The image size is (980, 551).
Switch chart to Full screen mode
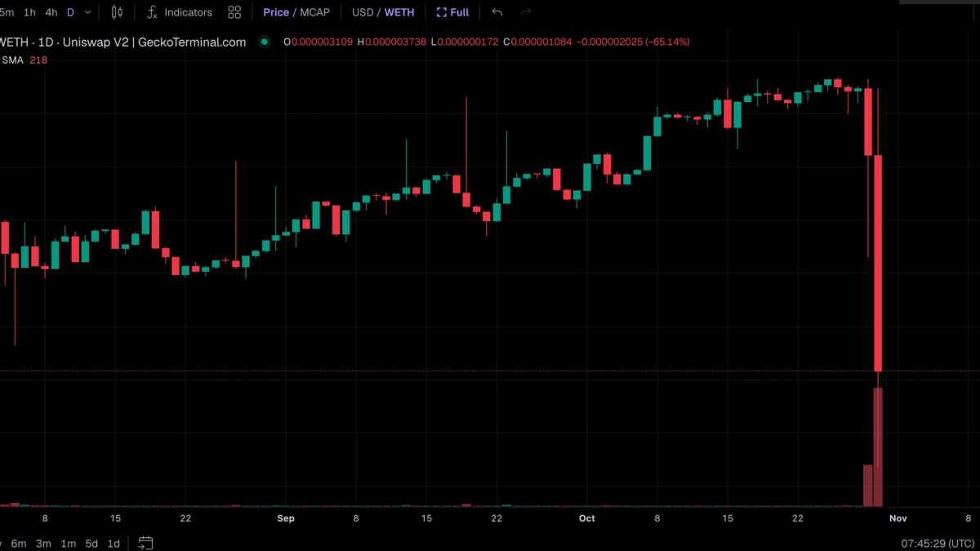(453, 12)
